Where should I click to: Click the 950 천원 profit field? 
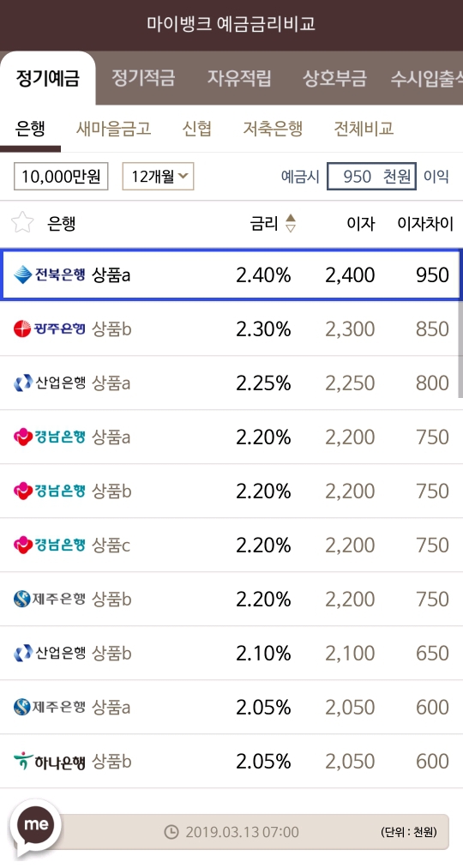point(371,177)
